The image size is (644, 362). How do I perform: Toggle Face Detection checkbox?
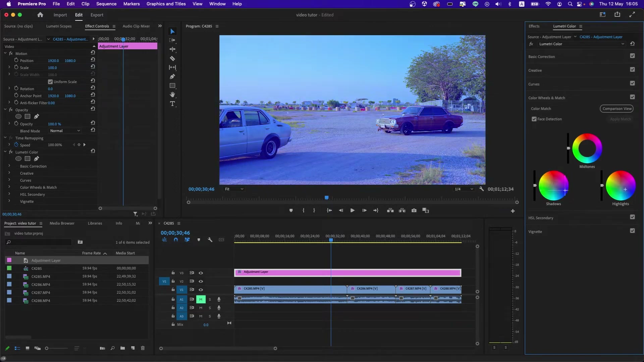click(534, 119)
